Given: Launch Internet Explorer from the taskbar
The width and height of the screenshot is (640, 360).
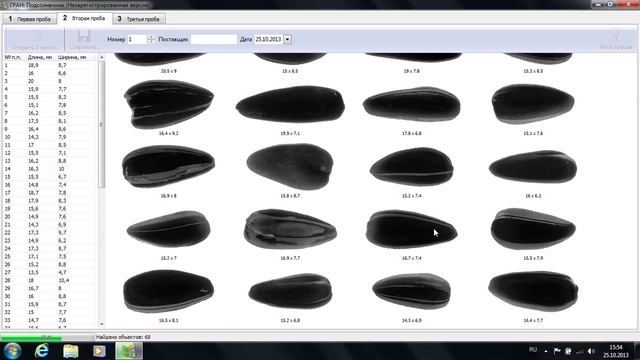Looking at the screenshot, I should coord(42,351).
